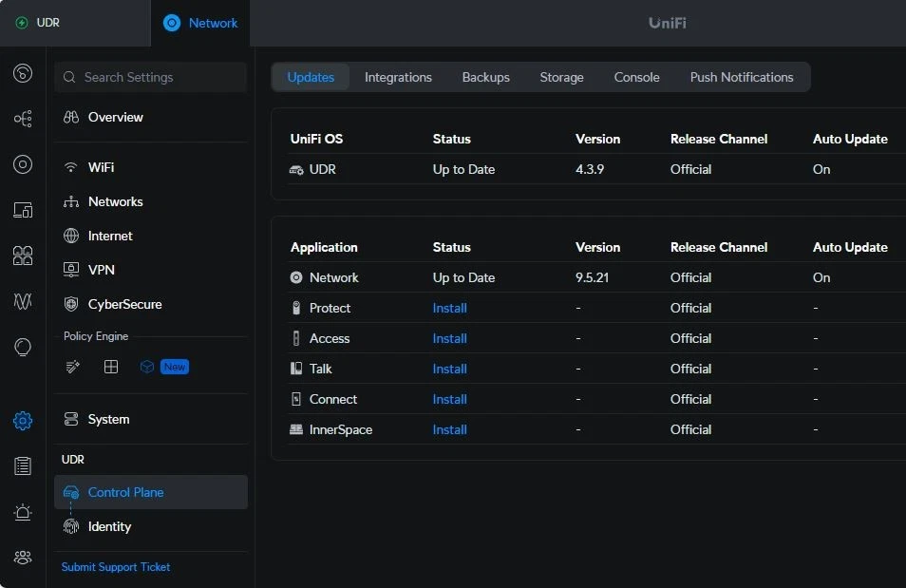The width and height of the screenshot is (906, 588).
Task: Open the system log clipboard icon
Action: [23, 465]
